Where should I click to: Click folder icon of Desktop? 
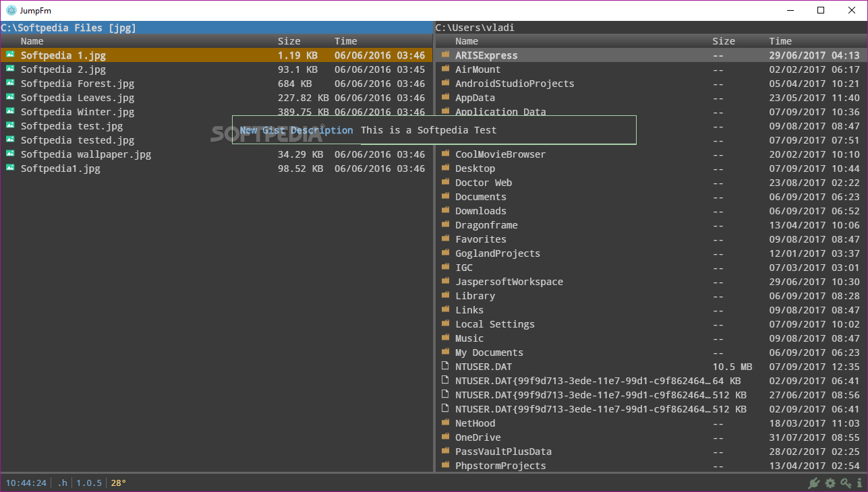click(x=445, y=168)
